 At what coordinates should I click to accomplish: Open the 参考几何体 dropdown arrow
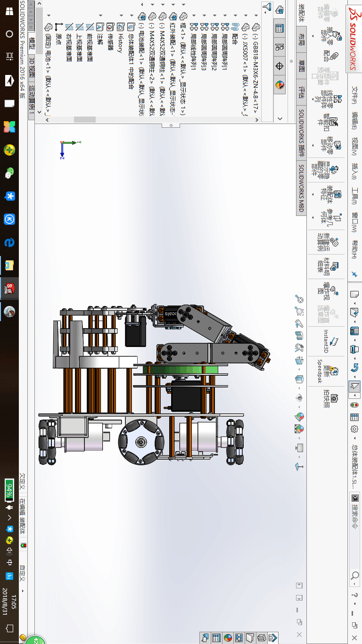coord(313,218)
